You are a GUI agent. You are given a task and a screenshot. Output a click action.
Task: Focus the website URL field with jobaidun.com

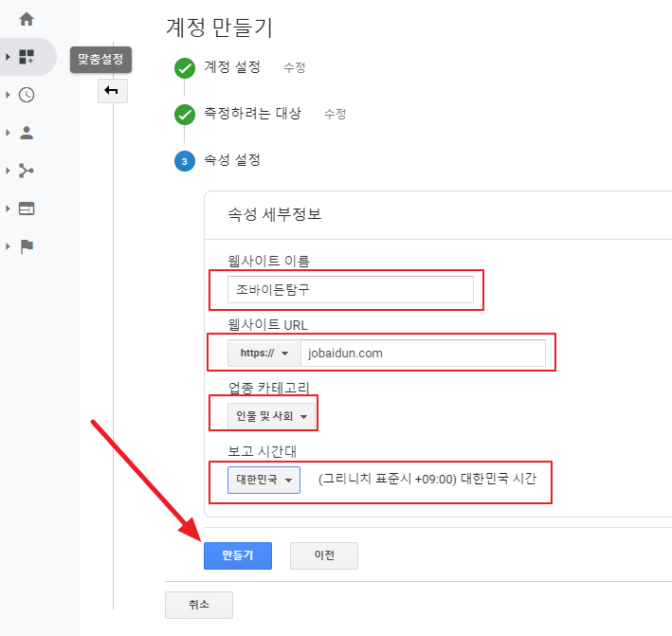pyautogui.click(x=423, y=354)
